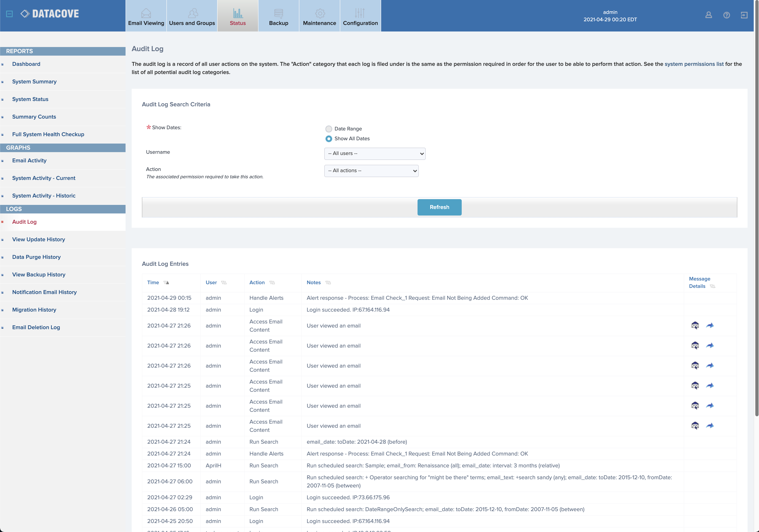
Task: Open the All users dropdown
Action: pyautogui.click(x=375, y=153)
